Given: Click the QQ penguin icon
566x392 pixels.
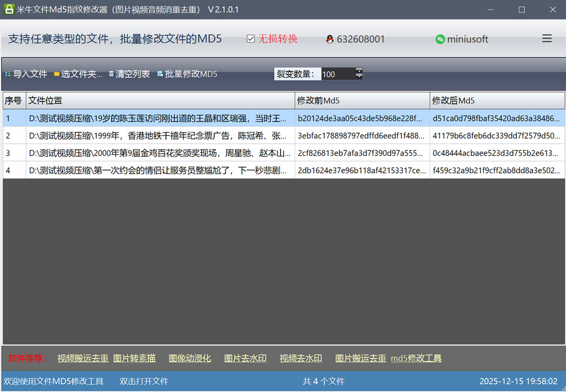Looking at the screenshot, I should [330, 39].
